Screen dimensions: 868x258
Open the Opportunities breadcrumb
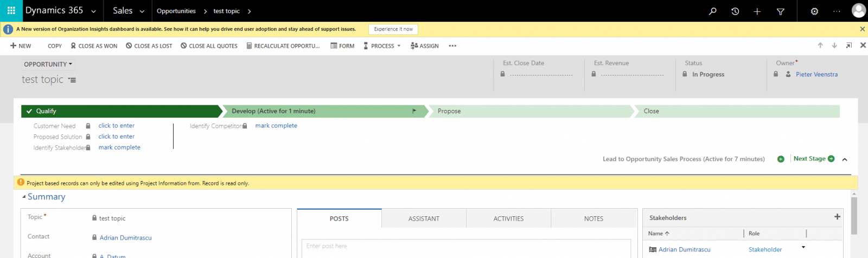[x=176, y=11]
